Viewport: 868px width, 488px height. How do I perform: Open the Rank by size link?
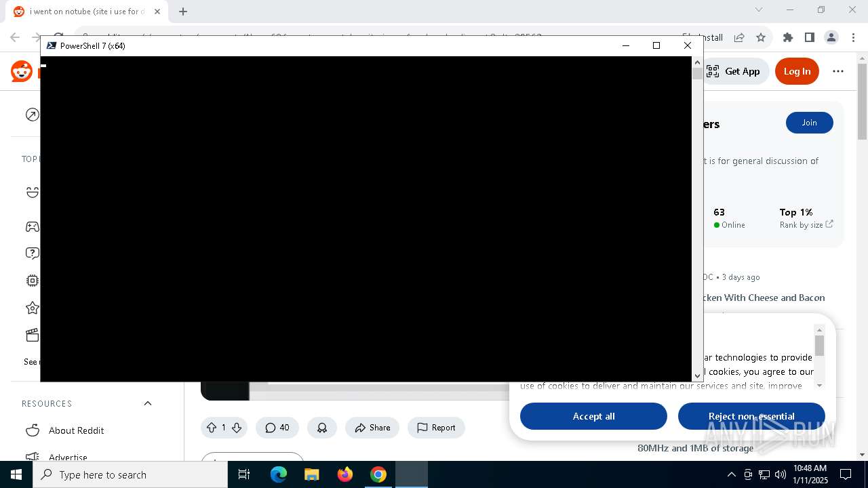806,225
